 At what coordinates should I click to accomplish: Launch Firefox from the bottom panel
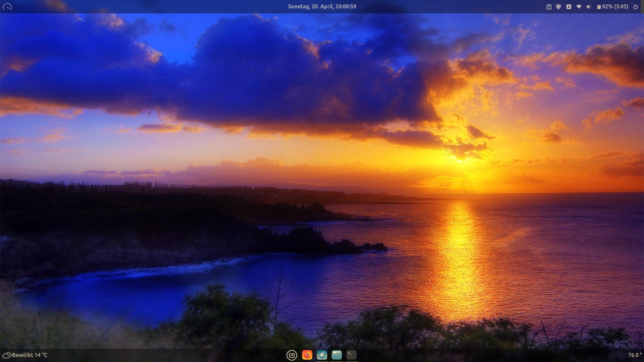coord(307,355)
